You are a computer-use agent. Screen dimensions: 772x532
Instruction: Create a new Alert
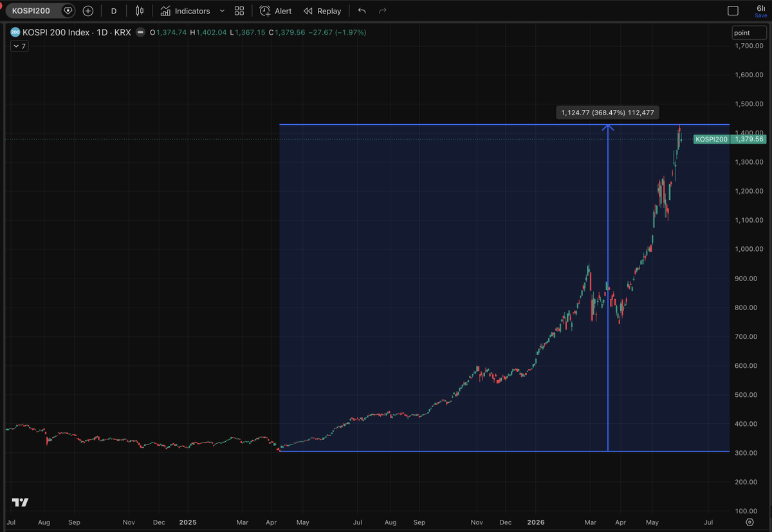click(x=275, y=11)
